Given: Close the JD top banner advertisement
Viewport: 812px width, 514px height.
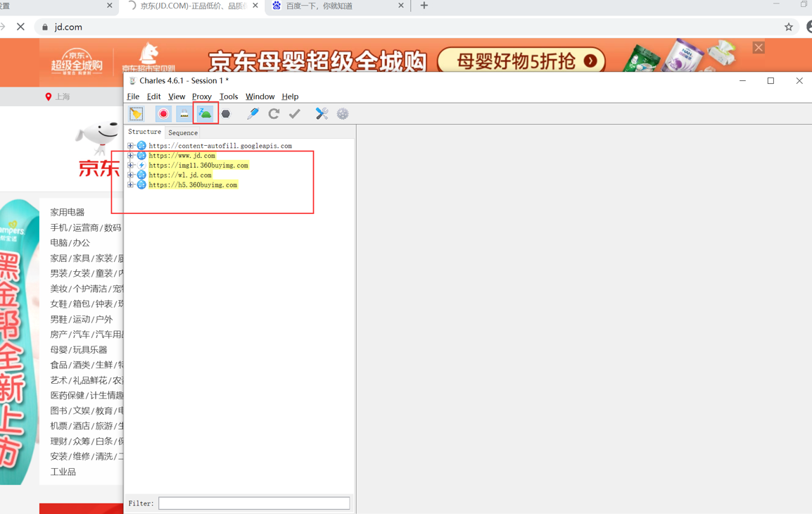Looking at the screenshot, I should click(759, 48).
